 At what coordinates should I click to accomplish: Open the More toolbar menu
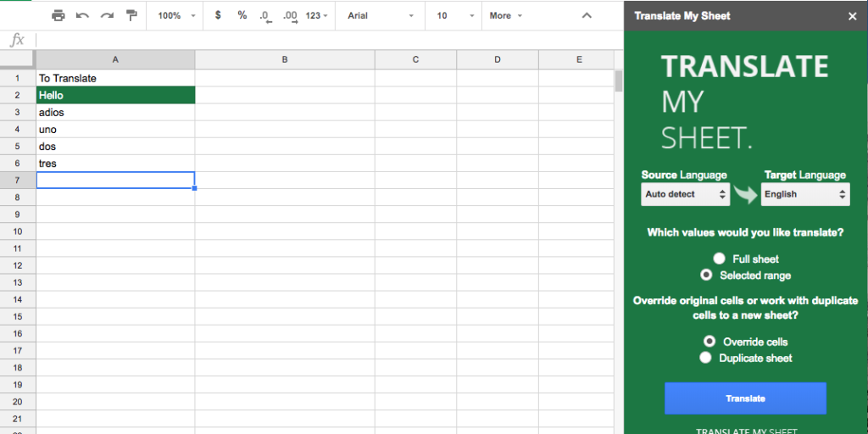pos(505,15)
